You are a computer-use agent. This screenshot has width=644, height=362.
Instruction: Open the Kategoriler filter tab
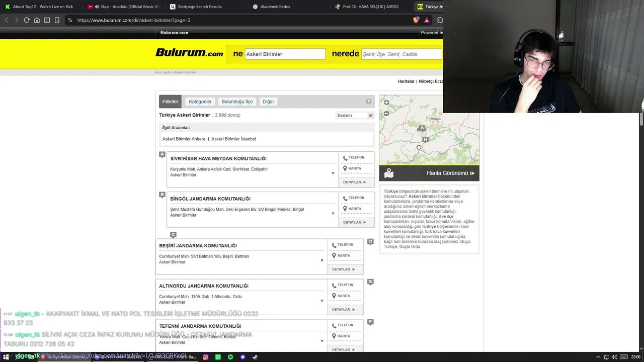(x=200, y=102)
